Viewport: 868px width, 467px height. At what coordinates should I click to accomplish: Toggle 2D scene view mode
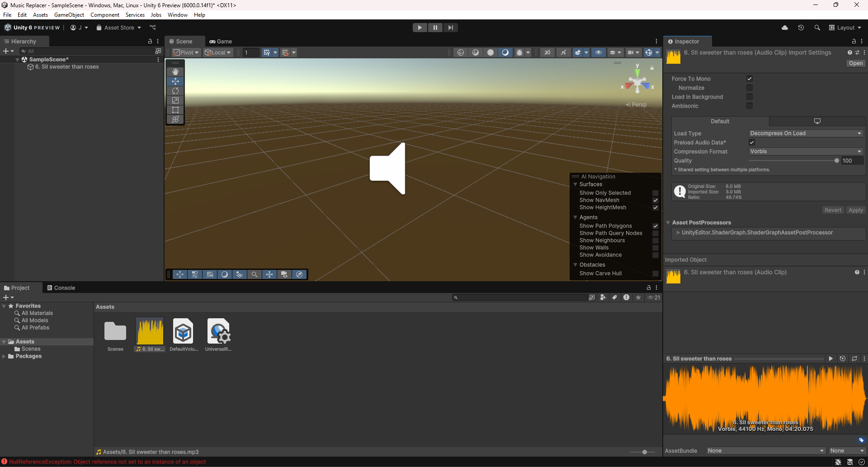click(547, 52)
